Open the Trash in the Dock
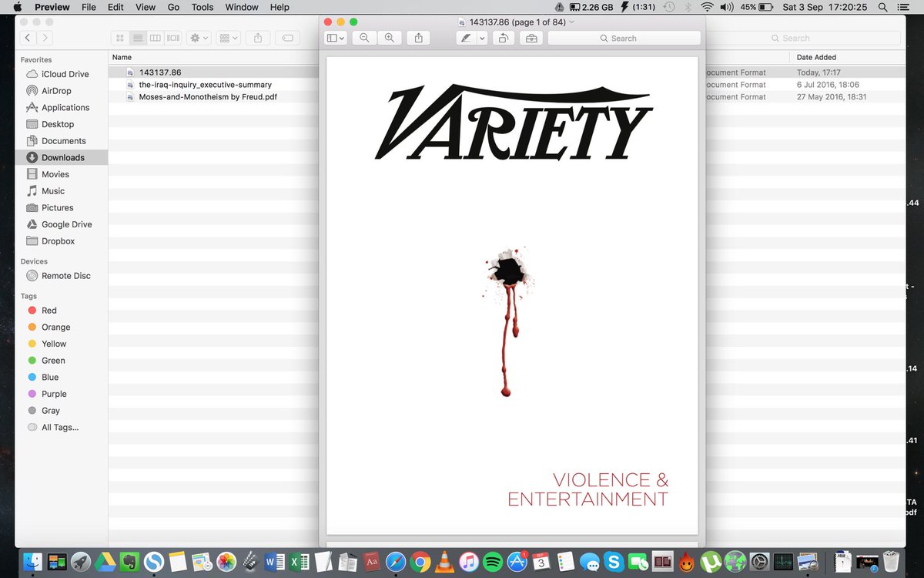Viewport: 924px width, 578px height. [892, 562]
